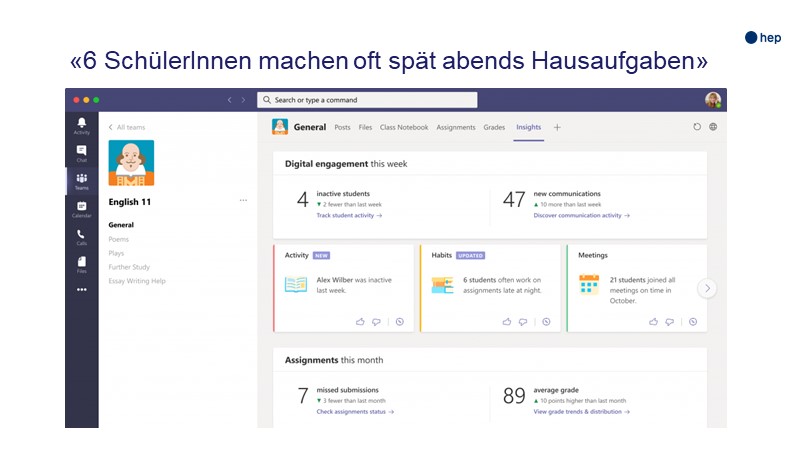Open the Poems channel
The width and height of the screenshot is (800, 450).
[x=118, y=239]
